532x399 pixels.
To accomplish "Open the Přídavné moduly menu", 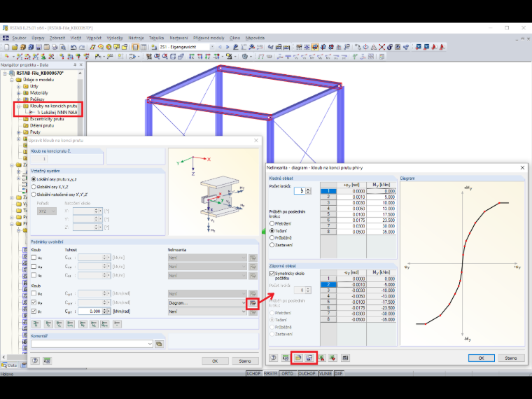I will click(209, 38).
